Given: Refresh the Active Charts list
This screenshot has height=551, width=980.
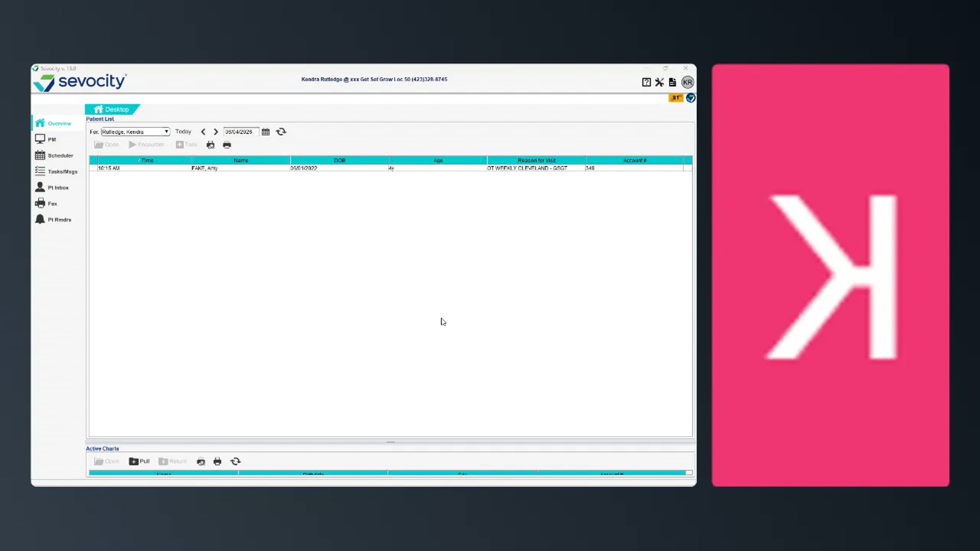Looking at the screenshot, I should pos(236,461).
